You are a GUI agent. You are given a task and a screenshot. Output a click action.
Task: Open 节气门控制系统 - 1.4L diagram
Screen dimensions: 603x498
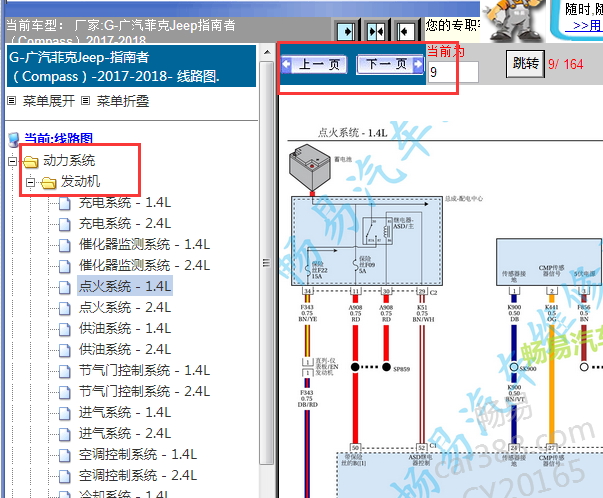coord(145,370)
